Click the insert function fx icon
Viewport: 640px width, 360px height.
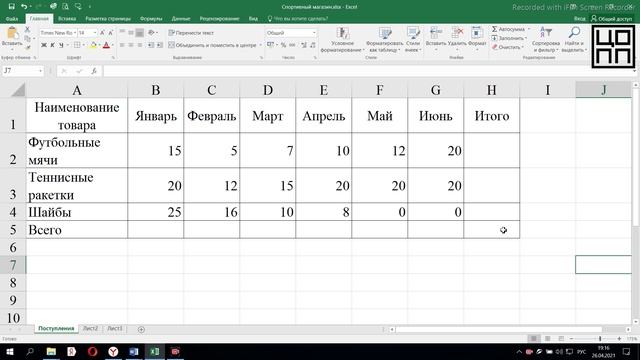click(x=94, y=71)
